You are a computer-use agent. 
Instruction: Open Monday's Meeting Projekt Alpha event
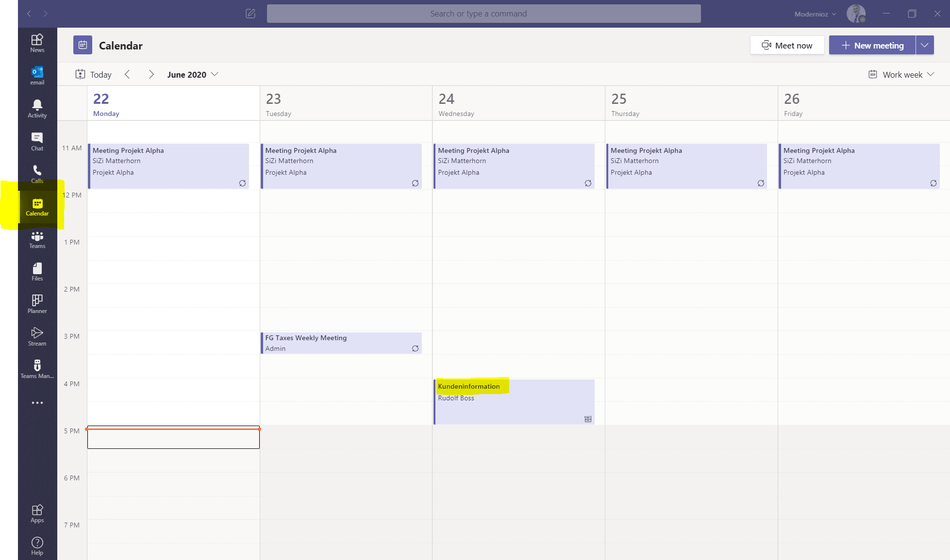coord(168,166)
